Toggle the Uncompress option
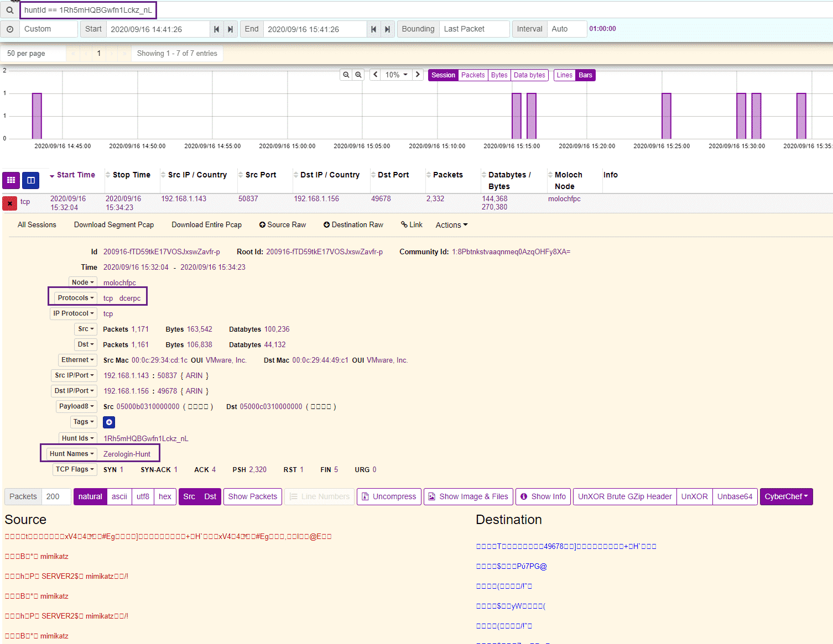 tap(389, 496)
